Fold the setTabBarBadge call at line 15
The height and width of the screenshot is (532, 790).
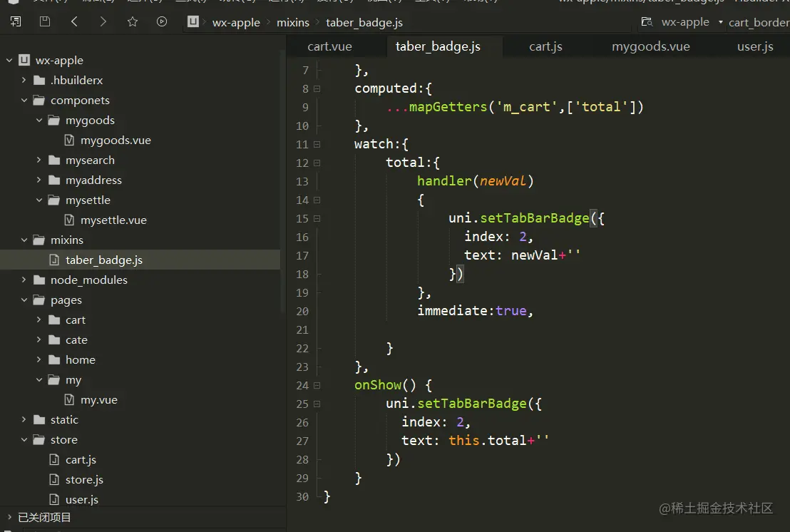[x=317, y=219]
